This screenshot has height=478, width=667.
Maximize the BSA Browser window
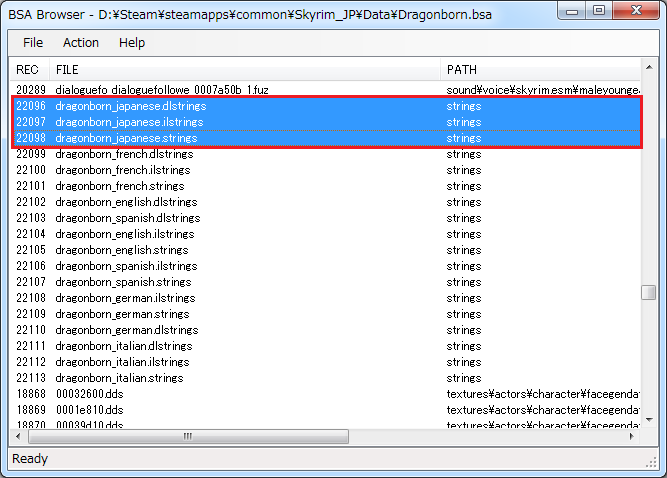coord(599,11)
